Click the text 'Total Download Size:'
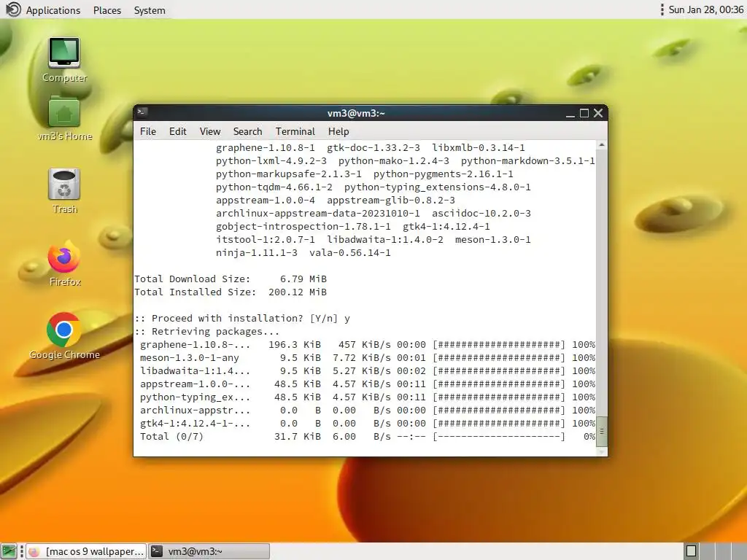The width and height of the screenshot is (747, 560). coord(192,279)
